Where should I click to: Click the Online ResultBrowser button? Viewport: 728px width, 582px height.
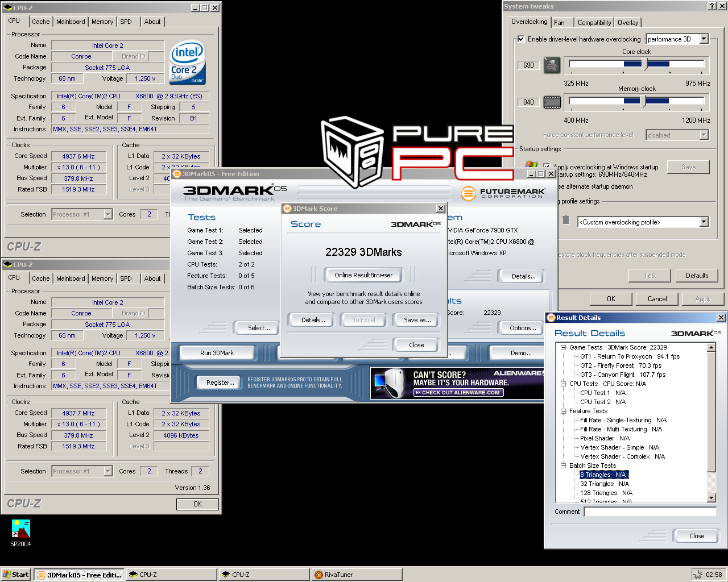(363, 275)
